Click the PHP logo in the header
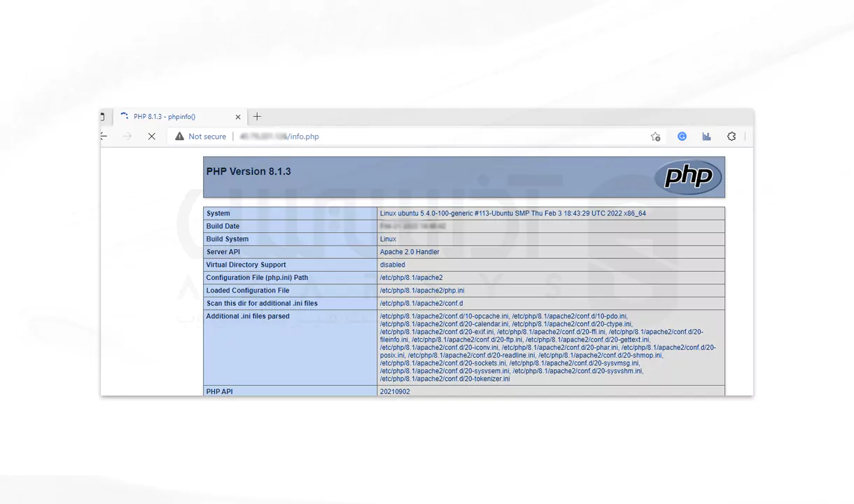The height and width of the screenshot is (504, 854). tap(688, 176)
